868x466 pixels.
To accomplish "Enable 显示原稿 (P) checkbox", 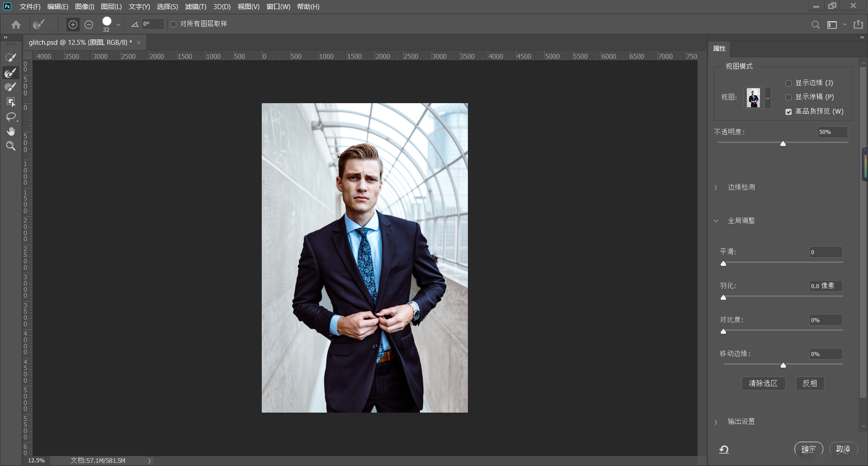I will pos(788,97).
